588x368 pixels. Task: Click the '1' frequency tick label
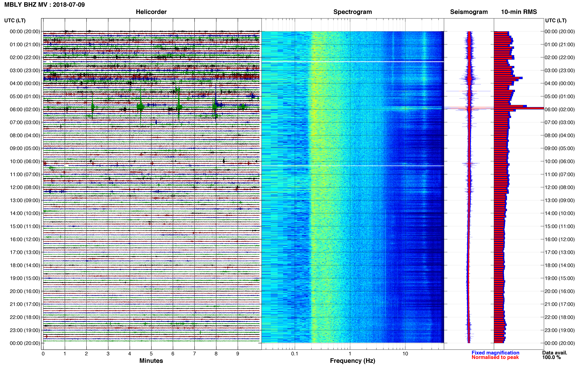(350, 354)
